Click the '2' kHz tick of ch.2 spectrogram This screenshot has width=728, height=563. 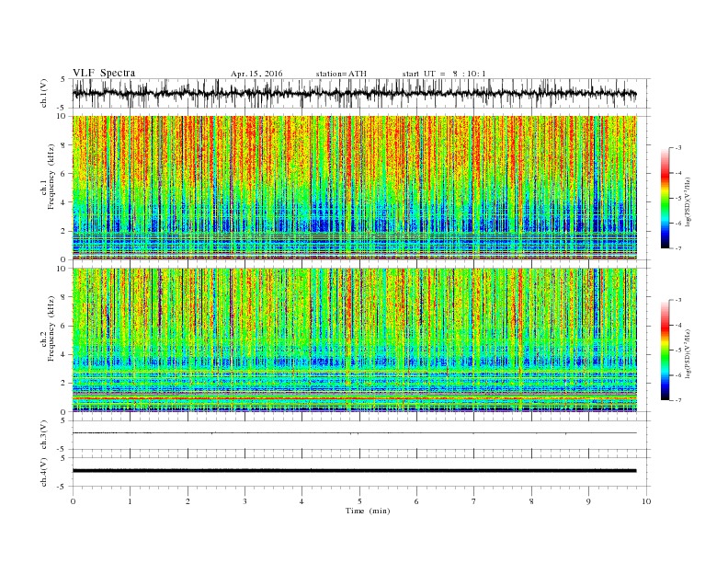[64, 384]
